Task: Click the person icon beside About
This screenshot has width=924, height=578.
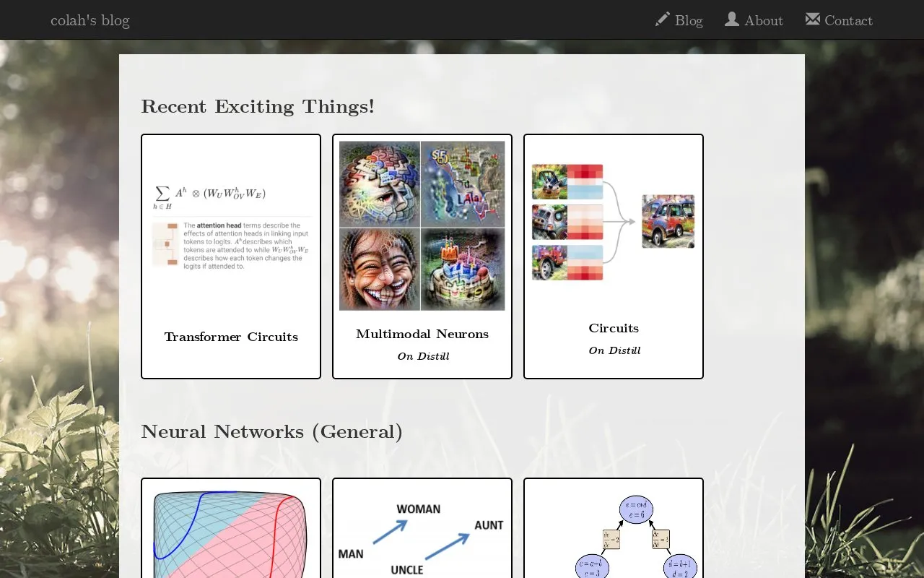Action: (x=732, y=20)
